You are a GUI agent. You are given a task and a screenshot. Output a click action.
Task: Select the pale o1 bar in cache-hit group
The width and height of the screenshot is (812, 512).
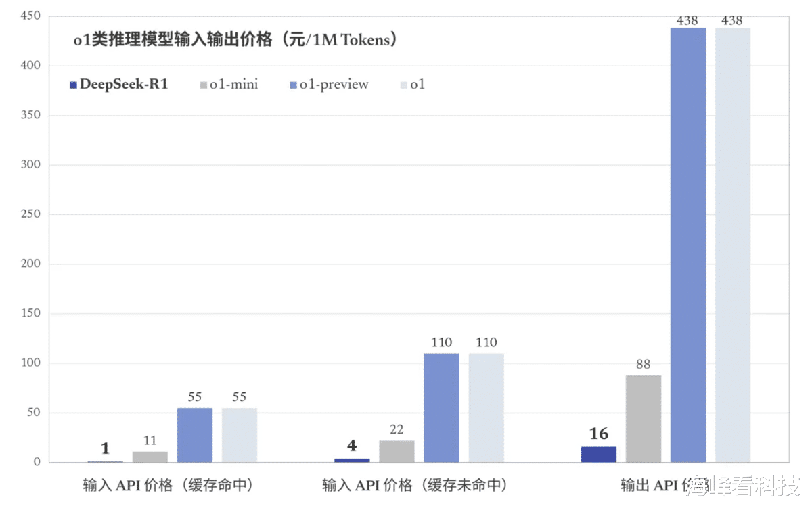pyautogui.click(x=240, y=435)
